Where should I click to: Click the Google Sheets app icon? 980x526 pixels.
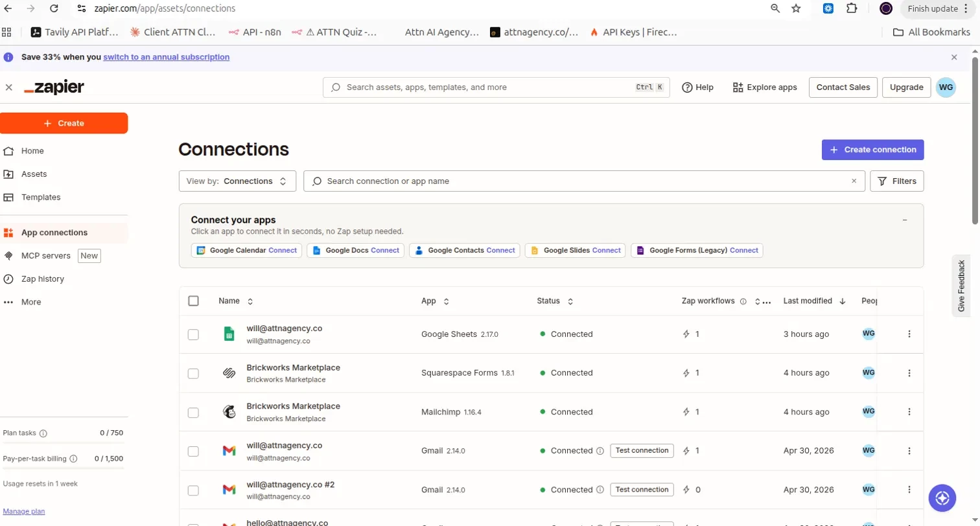(x=229, y=334)
